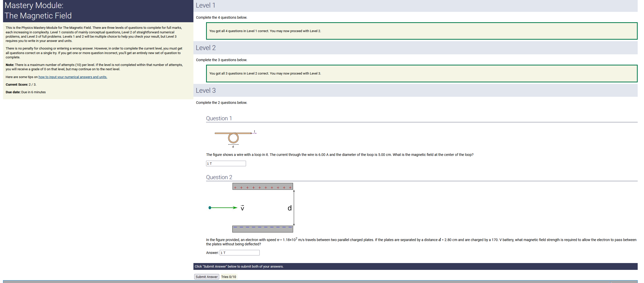Click the Question 1 heading
The image size is (644, 283).
(x=219, y=118)
